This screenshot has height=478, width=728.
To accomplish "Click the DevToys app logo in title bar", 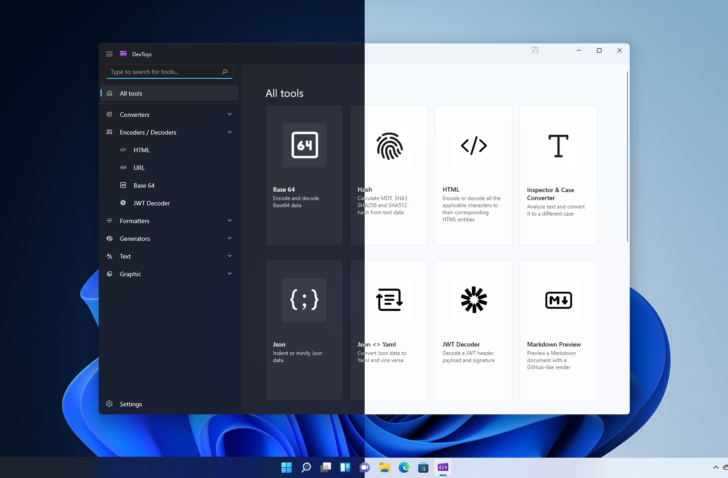I will click(124, 54).
